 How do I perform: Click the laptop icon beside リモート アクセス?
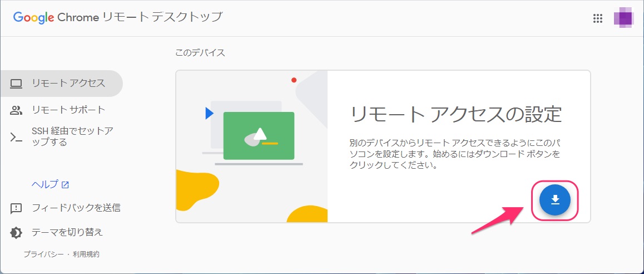tap(16, 84)
